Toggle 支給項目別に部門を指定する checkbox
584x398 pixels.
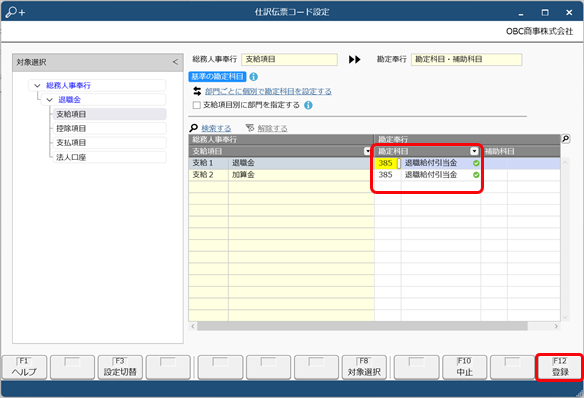197,105
